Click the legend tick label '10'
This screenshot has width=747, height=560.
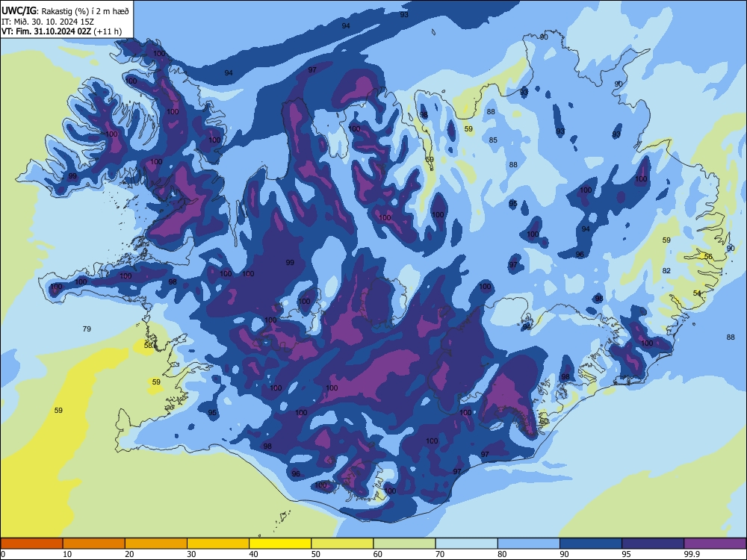pyautogui.click(x=68, y=554)
